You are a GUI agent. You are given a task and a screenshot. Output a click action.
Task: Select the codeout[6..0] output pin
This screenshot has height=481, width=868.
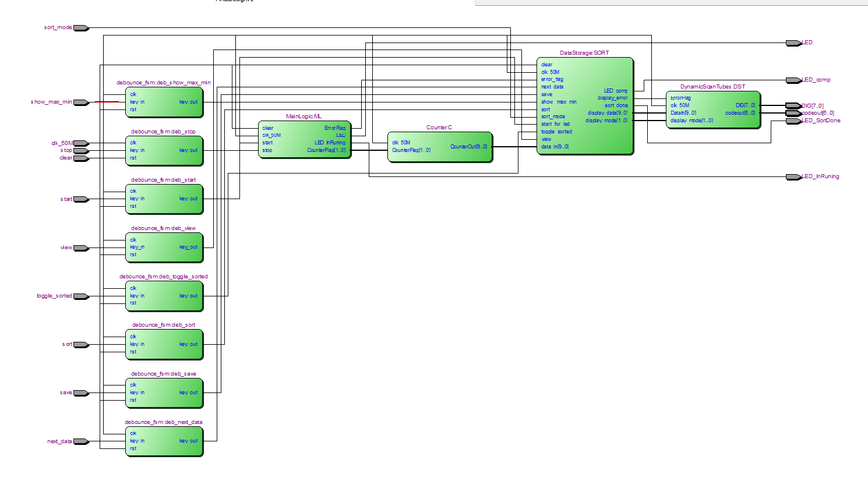click(793, 114)
